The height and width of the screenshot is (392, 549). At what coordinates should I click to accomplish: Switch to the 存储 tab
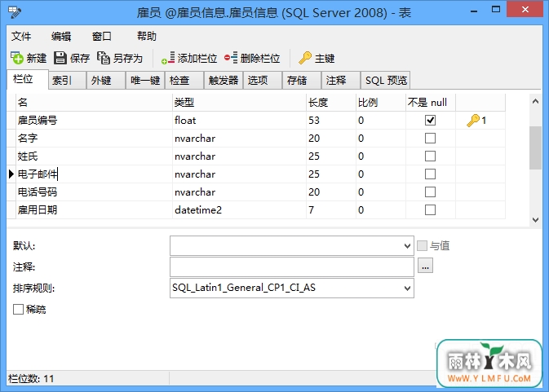(302, 81)
